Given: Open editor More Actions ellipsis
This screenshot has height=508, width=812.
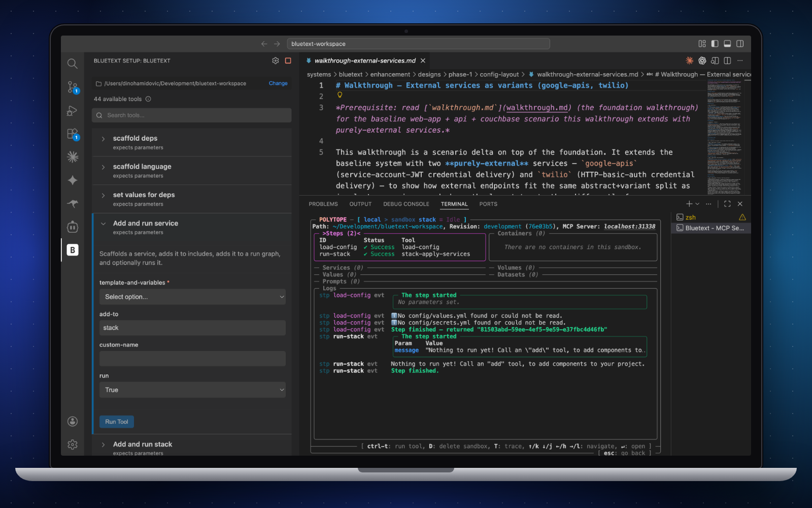Looking at the screenshot, I should [740, 60].
